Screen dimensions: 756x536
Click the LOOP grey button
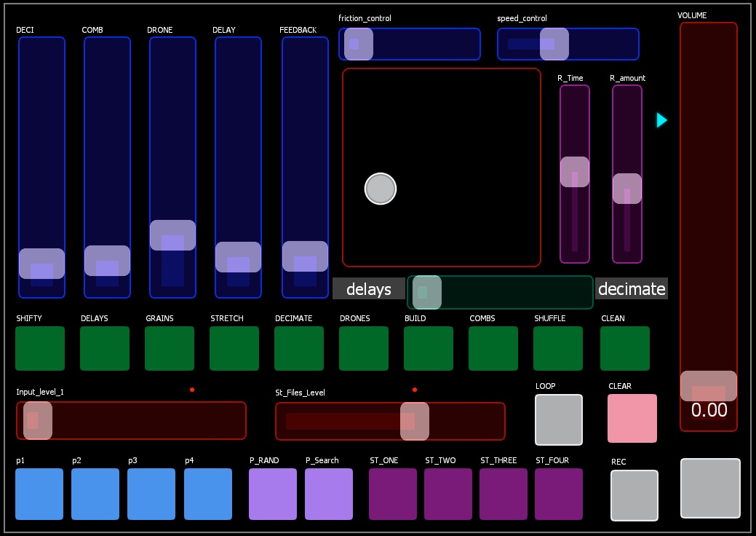[559, 419]
